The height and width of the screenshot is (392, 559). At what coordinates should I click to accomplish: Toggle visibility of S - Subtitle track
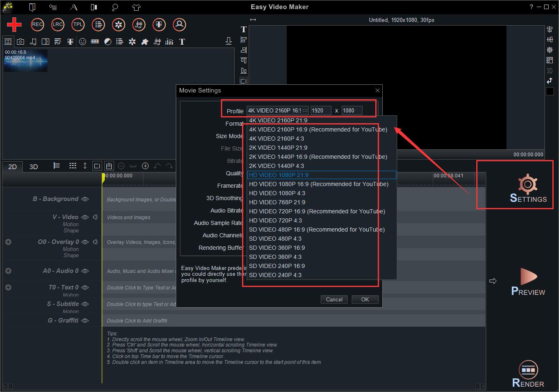(x=85, y=304)
